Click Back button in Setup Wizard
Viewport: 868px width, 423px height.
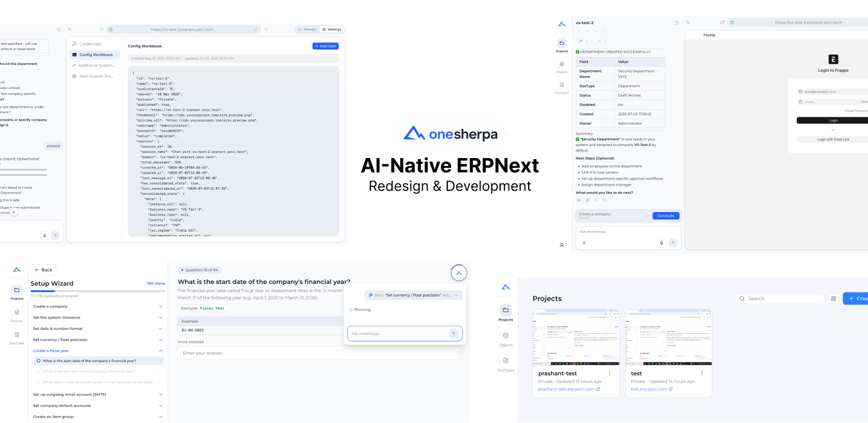pyautogui.click(x=44, y=270)
